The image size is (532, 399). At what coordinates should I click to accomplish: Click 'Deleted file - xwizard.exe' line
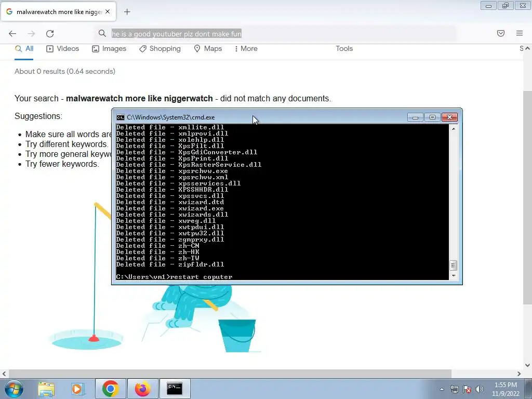170,208
